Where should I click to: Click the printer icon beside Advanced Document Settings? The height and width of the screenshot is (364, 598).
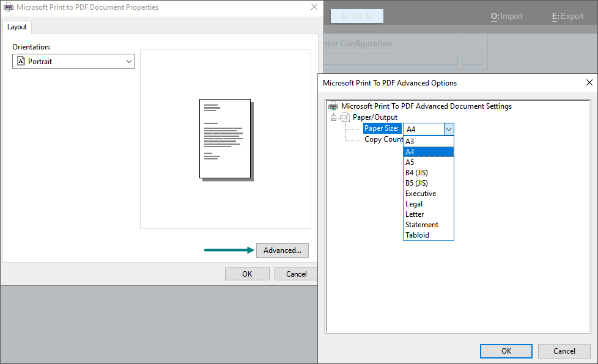[x=333, y=106]
